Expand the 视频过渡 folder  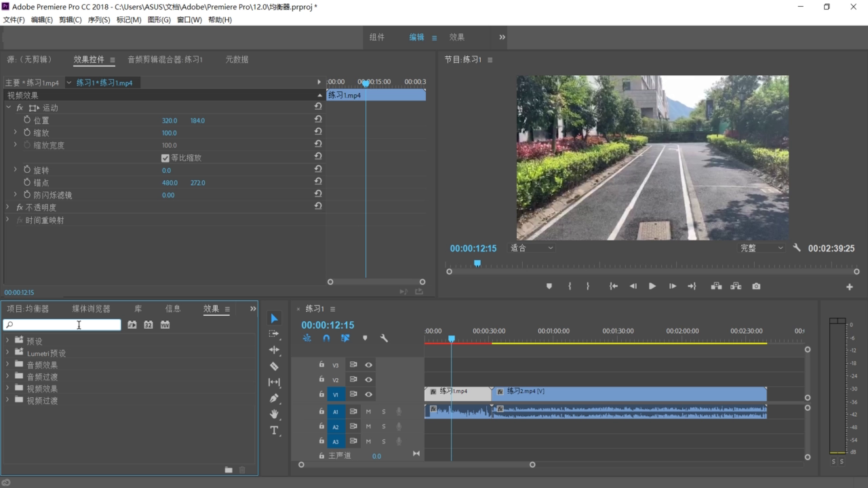(7, 401)
